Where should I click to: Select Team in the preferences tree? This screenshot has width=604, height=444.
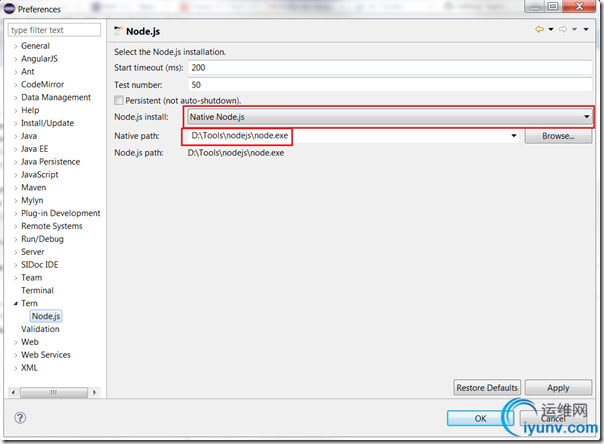click(x=31, y=278)
